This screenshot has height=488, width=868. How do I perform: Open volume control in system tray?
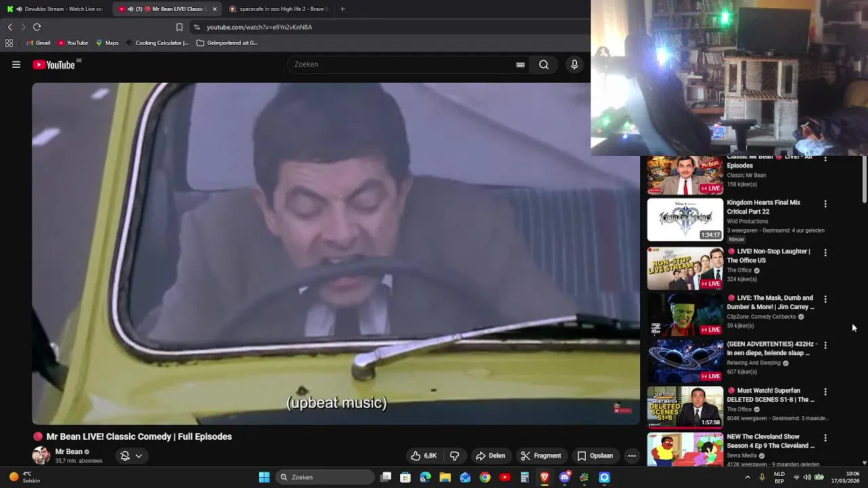coord(807,477)
